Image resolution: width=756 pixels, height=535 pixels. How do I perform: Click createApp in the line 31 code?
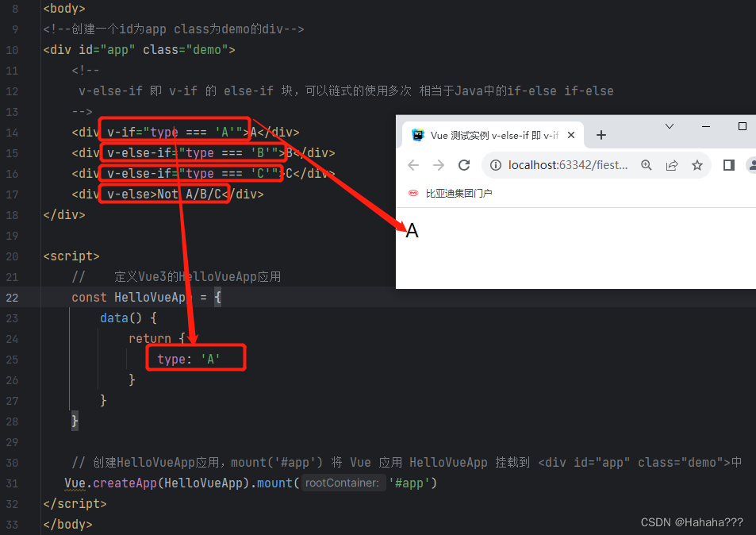pos(125,483)
